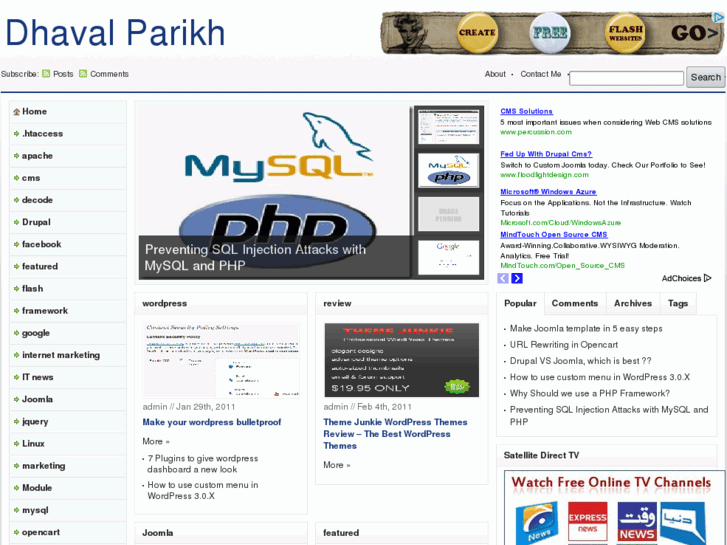The height and width of the screenshot is (545, 727).
Task: Open the .htaccess sidebar category
Action: pos(68,134)
